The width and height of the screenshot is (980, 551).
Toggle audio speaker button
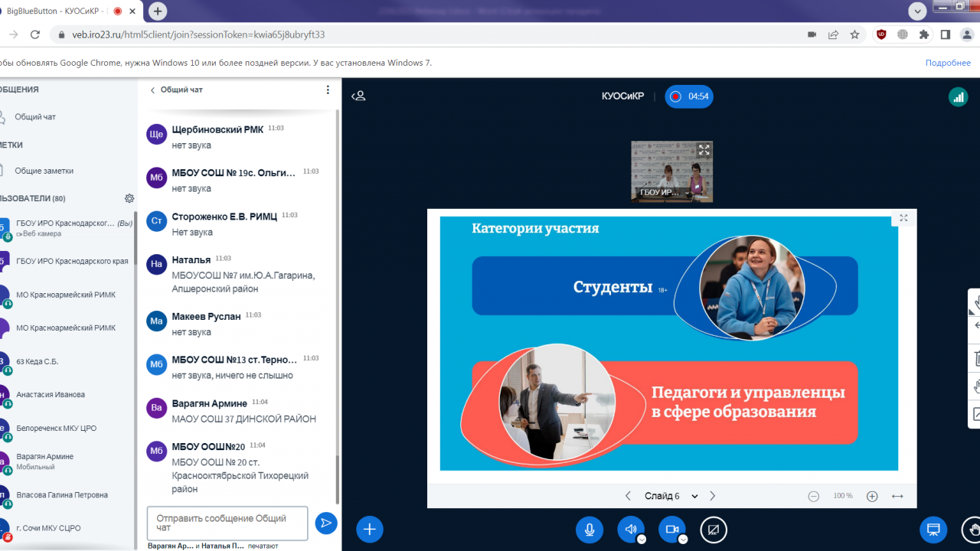pyautogui.click(x=631, y=529)
